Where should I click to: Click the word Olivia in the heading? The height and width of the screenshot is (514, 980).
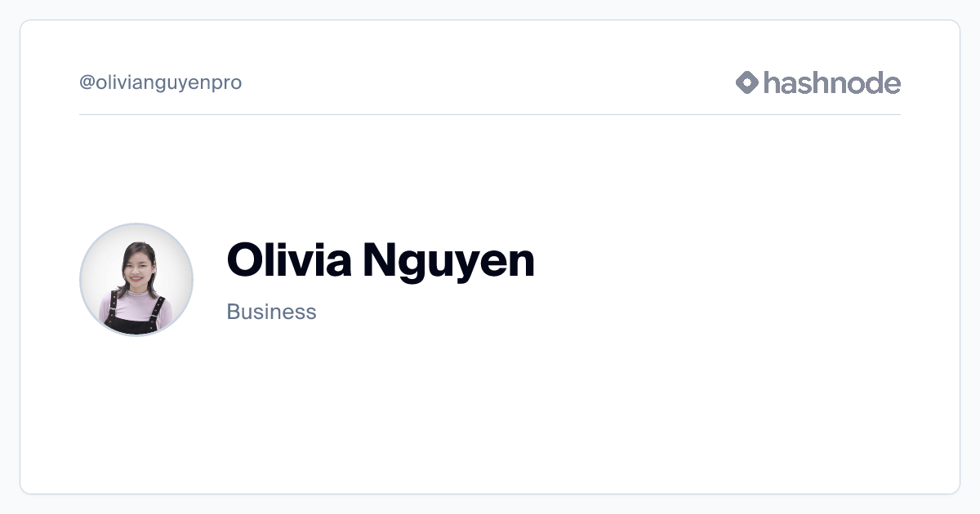[x=289, y=259]
